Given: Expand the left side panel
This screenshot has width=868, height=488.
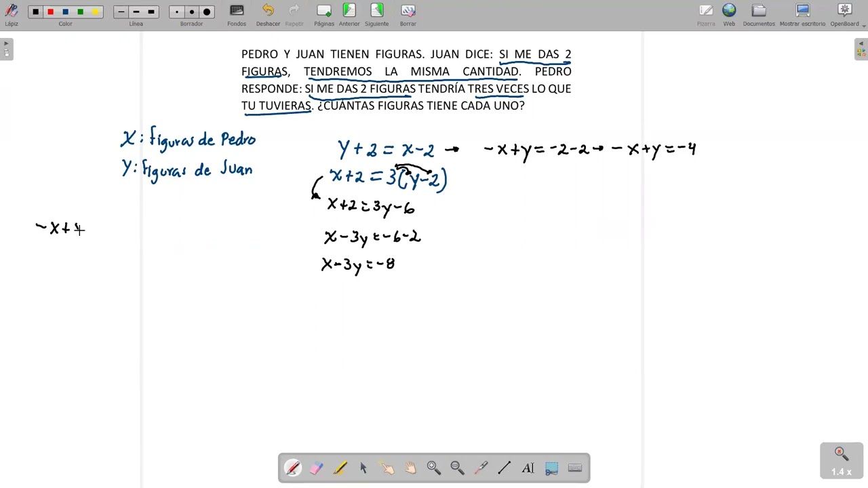Looking at the screenshot, I should click(x=6, y=49).
